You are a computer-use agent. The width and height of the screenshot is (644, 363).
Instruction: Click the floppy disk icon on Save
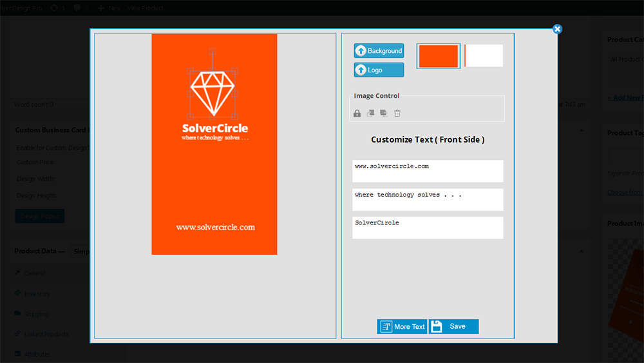click(x=437, y=326)
